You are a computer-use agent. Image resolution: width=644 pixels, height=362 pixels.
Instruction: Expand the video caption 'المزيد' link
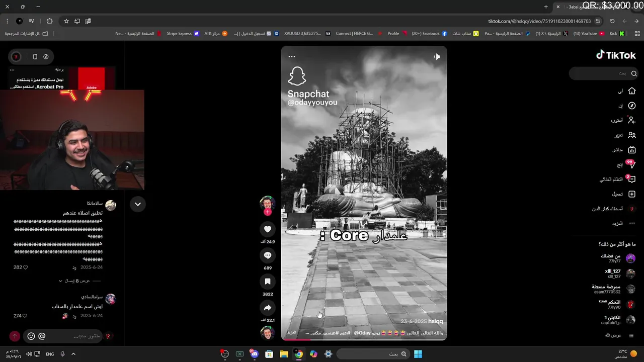click(x=292, y=333)
